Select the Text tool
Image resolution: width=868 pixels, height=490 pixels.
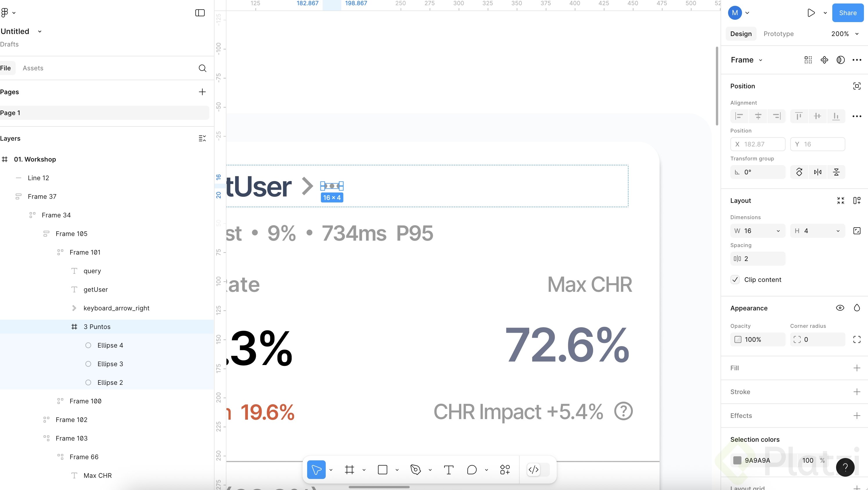449,469
